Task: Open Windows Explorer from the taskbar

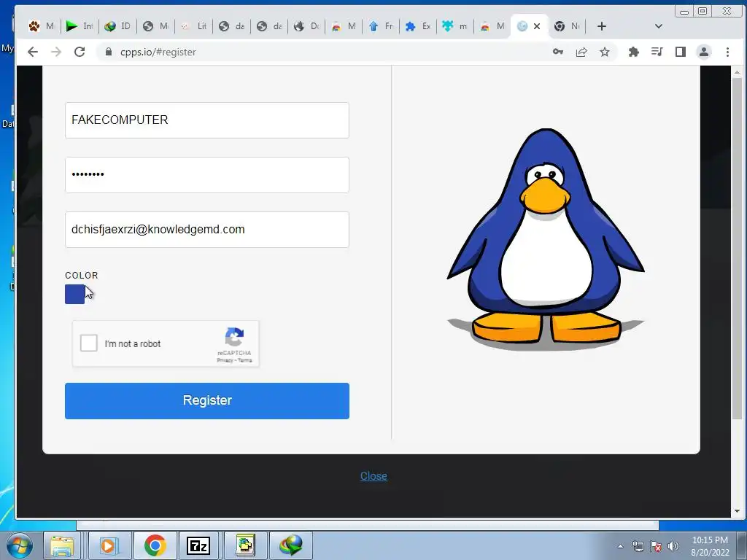Action: (x=62, y=545)
